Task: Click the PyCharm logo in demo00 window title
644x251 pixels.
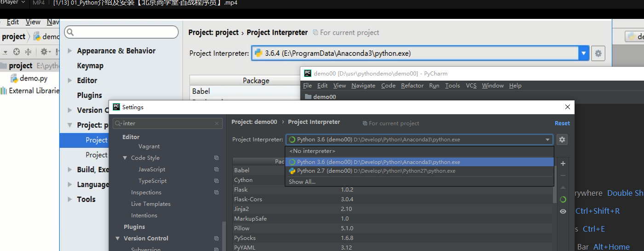Action: (x=308, y=73)
